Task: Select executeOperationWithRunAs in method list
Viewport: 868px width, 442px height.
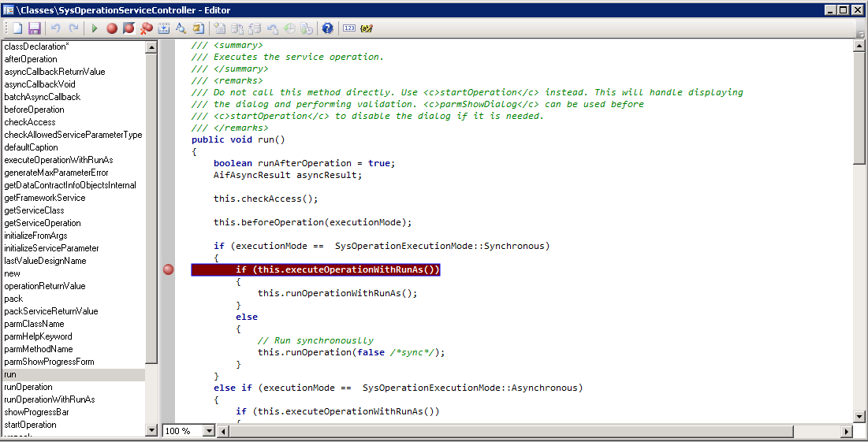Action: tap(58, 160)
